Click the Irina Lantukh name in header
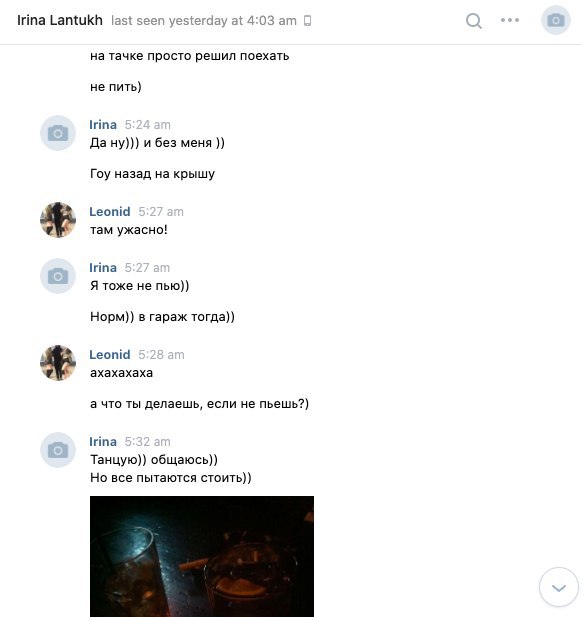 pyautogui.click(x=60, y=20)
